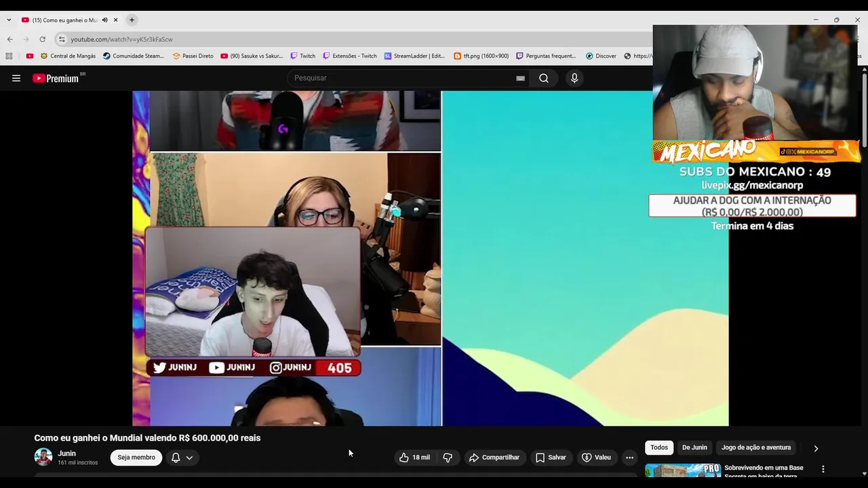Select 'Jogo de ação e aventura' chip
868x488 pixels.
tap(756, 447)
